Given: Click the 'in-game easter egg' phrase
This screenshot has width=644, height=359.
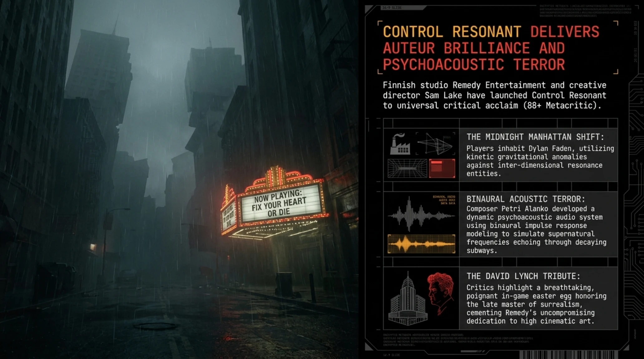Looking at the screenshot, I should tap(536, 296).
